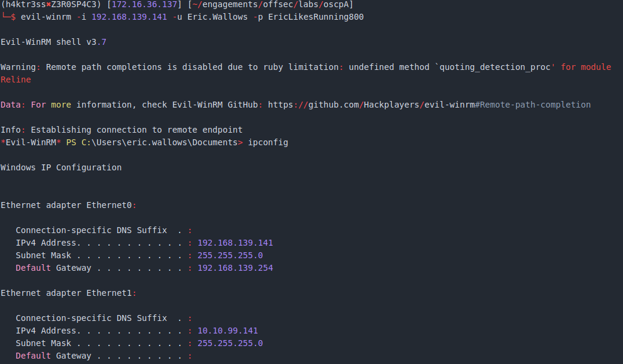
Task: Click the 10.10.99.141 IPv4 address
Action: (x=227, y=331)
